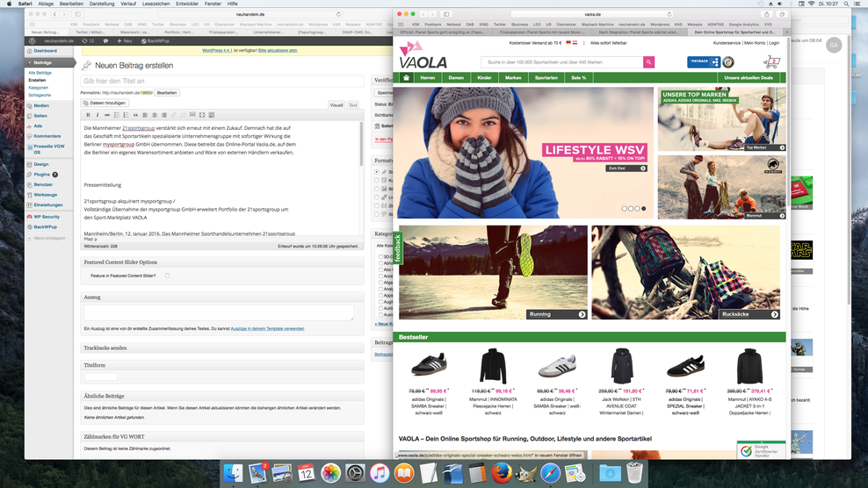Viewport: 868px width, 488px height.
Task: Collapse the Ähnliche Beiträge panel
Action: tap(222, 396)
